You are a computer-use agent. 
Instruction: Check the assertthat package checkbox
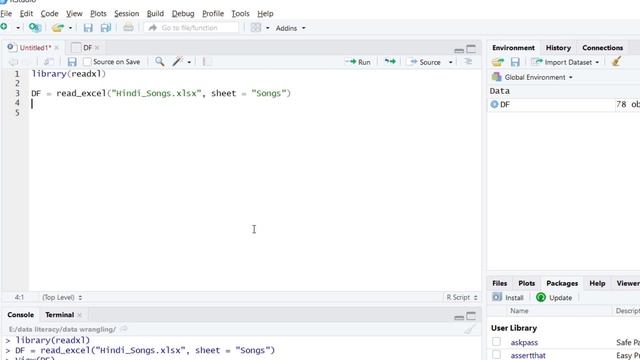click(x=496, y=355)
